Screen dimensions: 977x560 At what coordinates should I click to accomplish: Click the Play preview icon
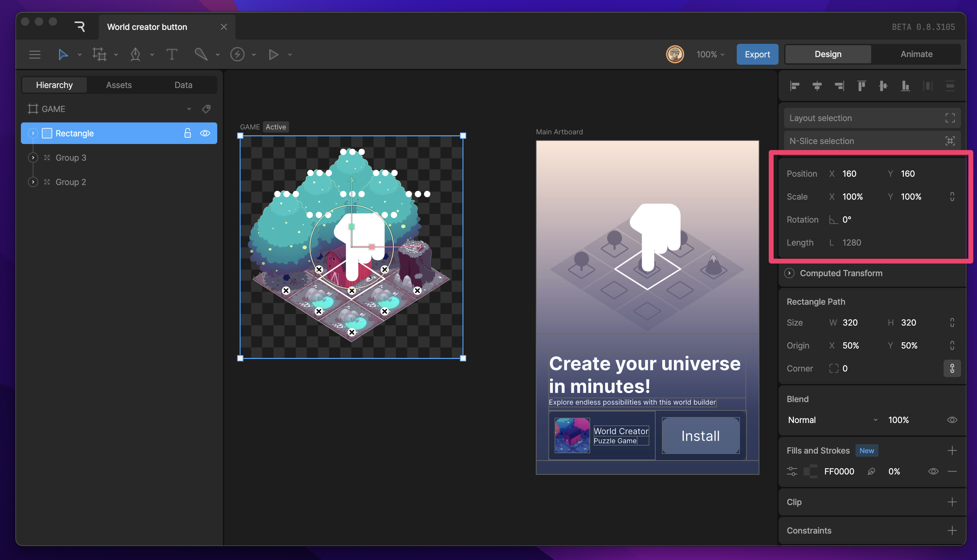tap(273, 54)
